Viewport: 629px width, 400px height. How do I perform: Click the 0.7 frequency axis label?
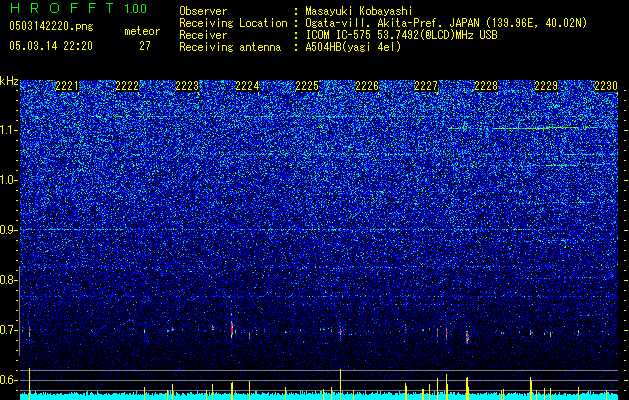tap(9, 330)
